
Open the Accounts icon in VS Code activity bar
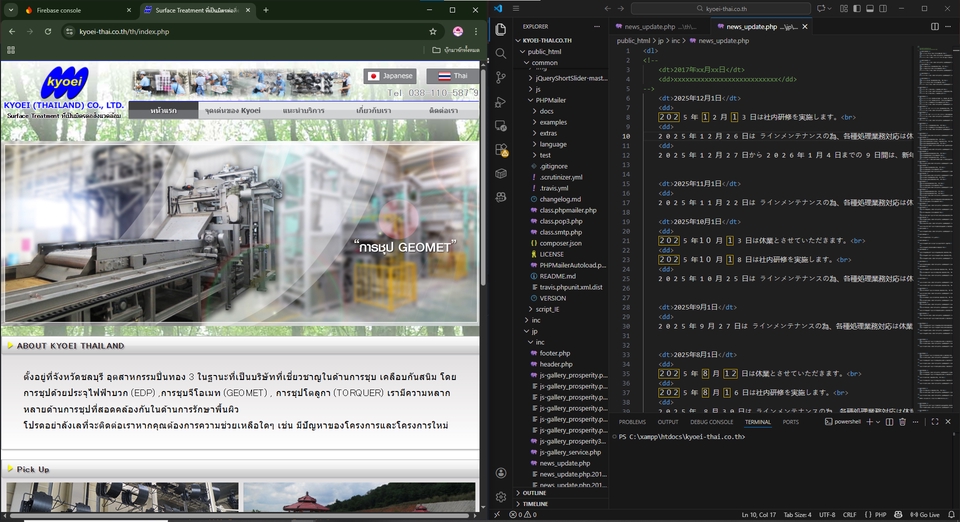click(501, 473)
